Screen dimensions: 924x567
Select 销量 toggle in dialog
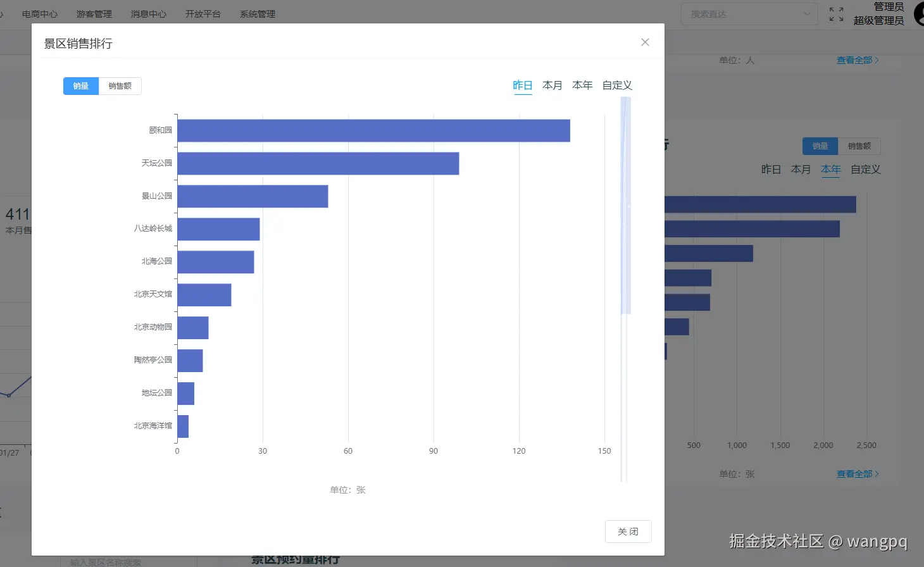81,86
